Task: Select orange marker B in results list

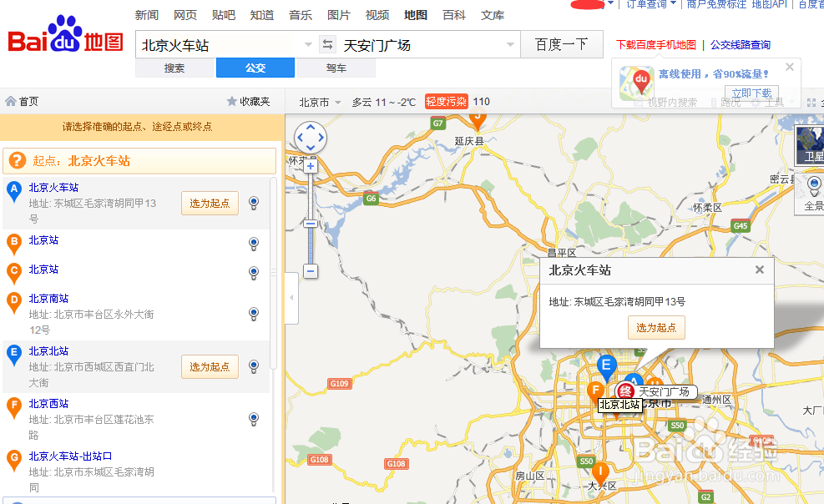Action: pos(13,244)
